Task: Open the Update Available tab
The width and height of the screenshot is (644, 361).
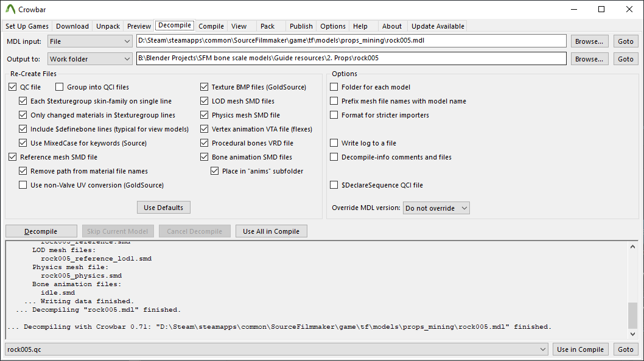Action: 438,26
